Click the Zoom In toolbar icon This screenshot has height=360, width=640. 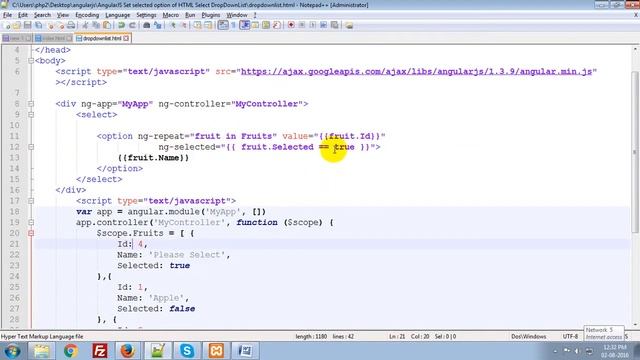[173, 25]
